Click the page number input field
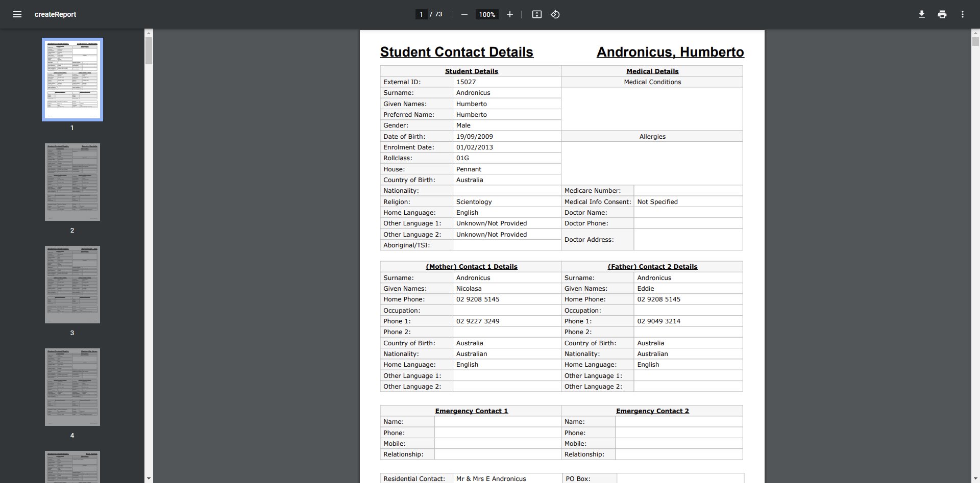 tap(421, 14)
